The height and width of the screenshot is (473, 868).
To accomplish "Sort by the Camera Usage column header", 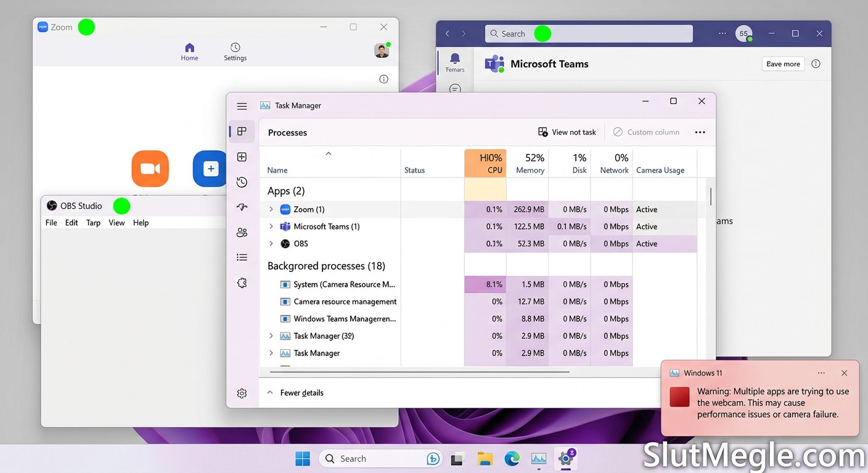I will click(665, 163).
